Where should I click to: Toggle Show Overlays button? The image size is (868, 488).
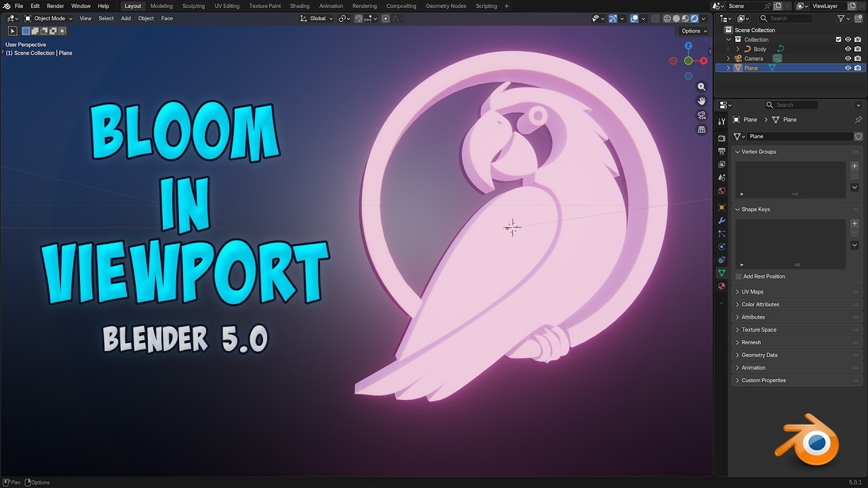point(634,18)
